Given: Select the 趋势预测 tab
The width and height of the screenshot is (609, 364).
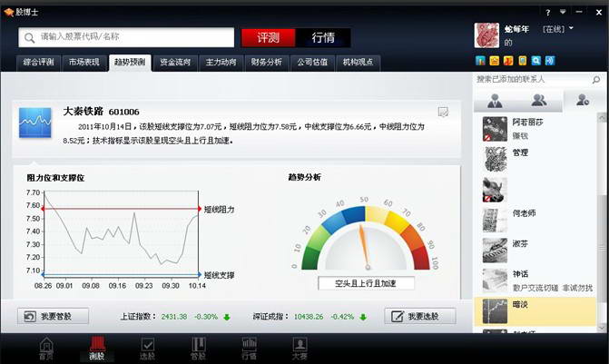Looking at the screenshot, I should (x=130, y=63).
